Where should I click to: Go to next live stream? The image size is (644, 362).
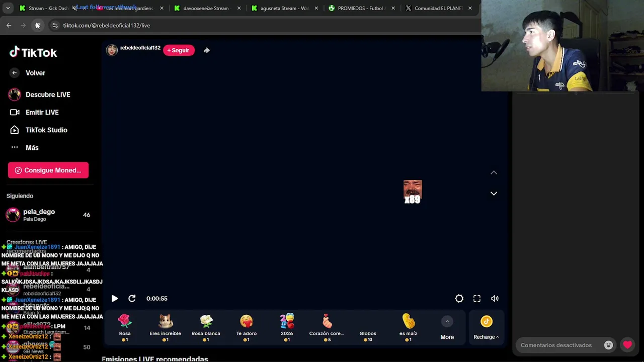click(494, 194)
